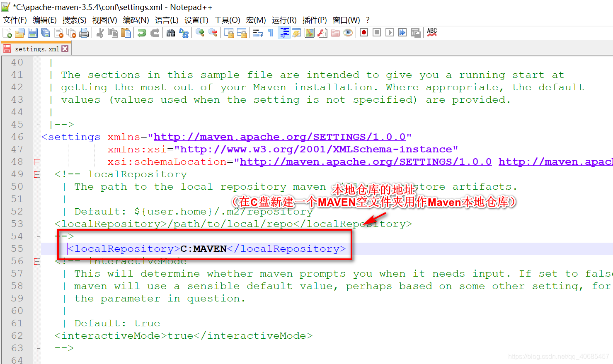Toggle word wrap in the editor
Screen dimensions: 613x364
pos(258,33)
